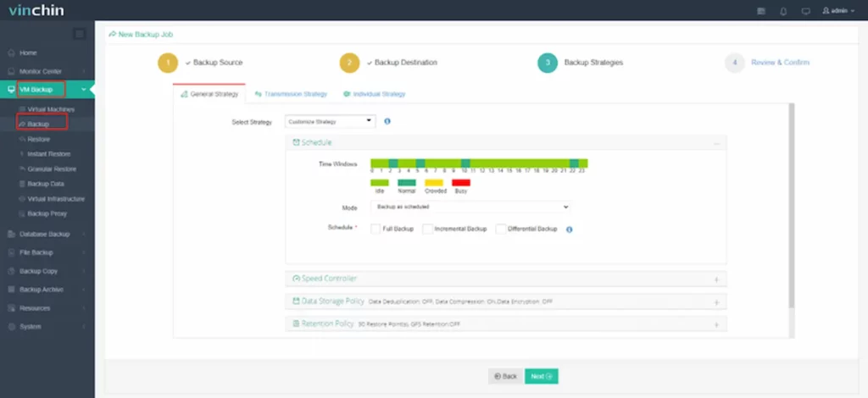Click info icon next to Differential Backup

click(x=569, y=229)
